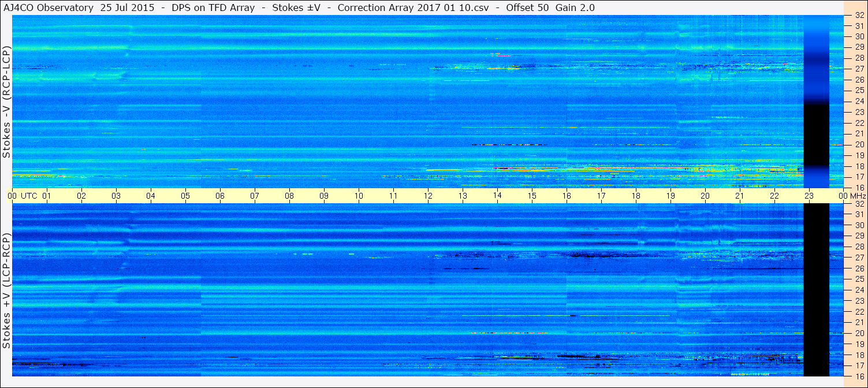Click 16 MHz label in Stokes -V panel
Image resolution: width=868 pixels, height=388 pixels.
tap(859, 187)
